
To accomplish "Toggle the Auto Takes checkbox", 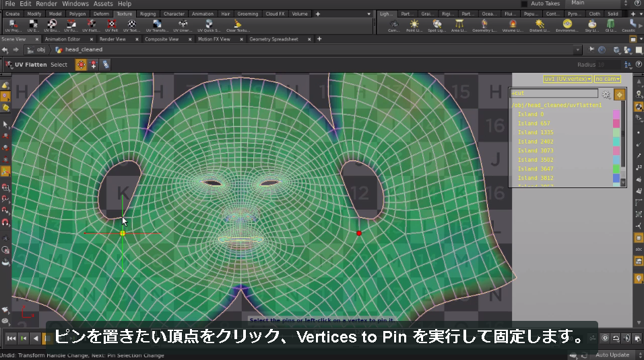I will point(524,3).
